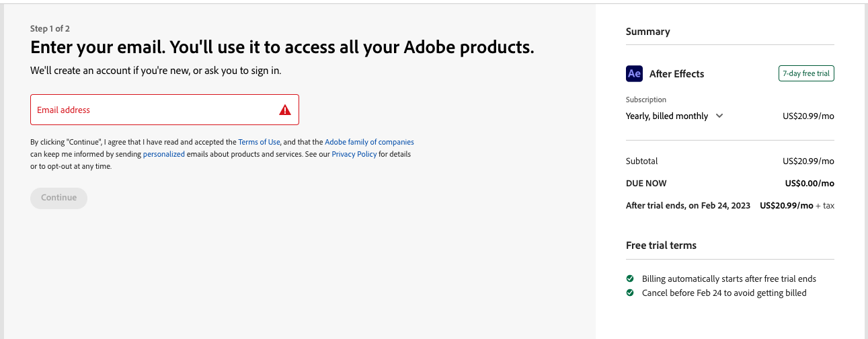Click the DUE NOW US$0.00/mo amount
Viewport: 868px width, 339px height.
[810, 183]
